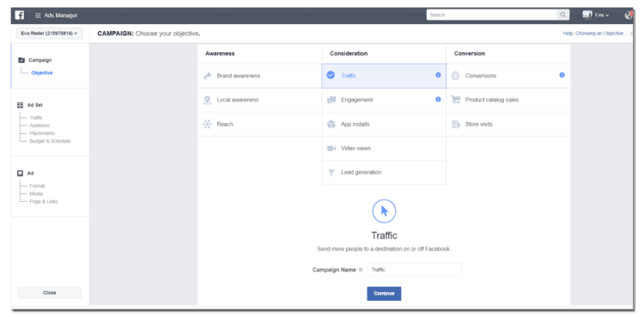Open the info icon beside Engagement
Viewport: 644px width, 317px height.
point(438,100)
